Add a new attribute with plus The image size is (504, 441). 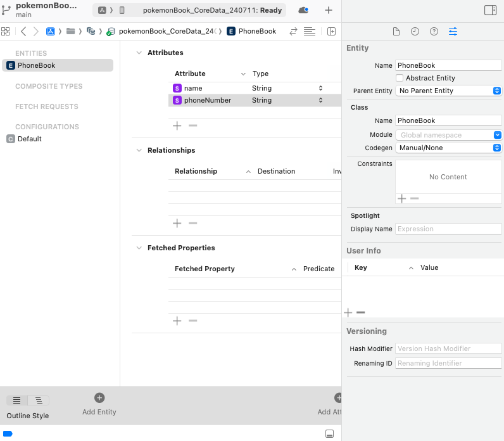(x=177, y=125)
